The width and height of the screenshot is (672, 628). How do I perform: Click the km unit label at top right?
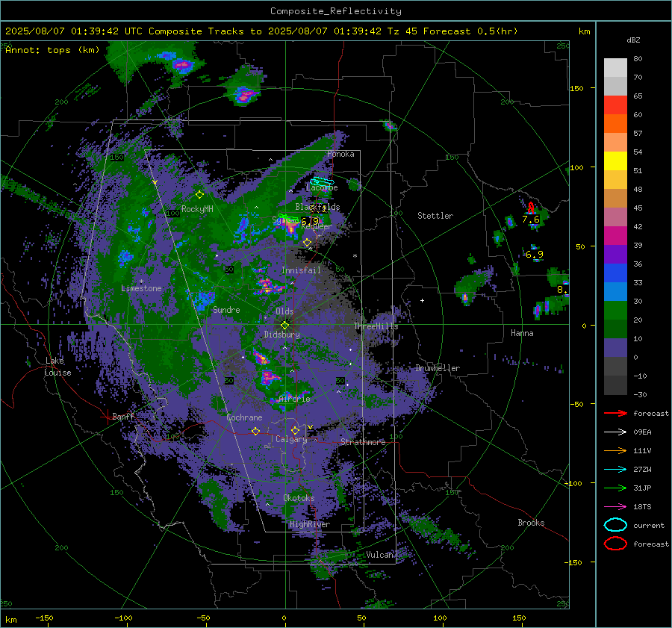point(584,31)
